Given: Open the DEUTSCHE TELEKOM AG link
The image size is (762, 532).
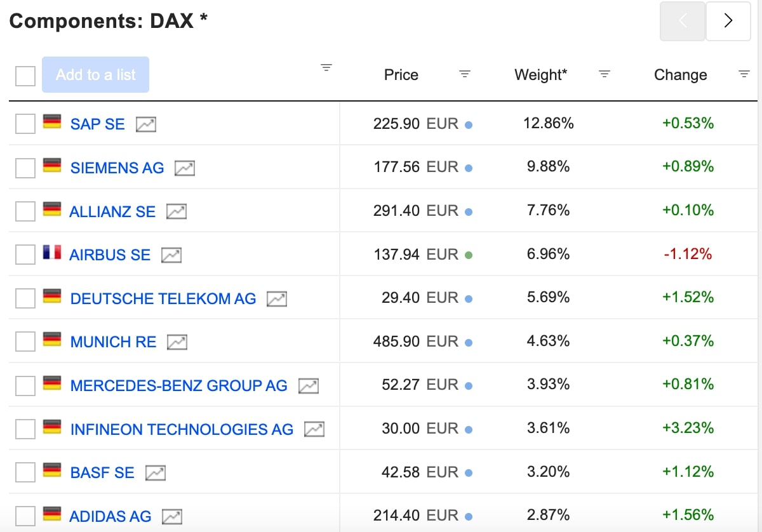Looking at the screenshot, I should click(x=163, y=298).
